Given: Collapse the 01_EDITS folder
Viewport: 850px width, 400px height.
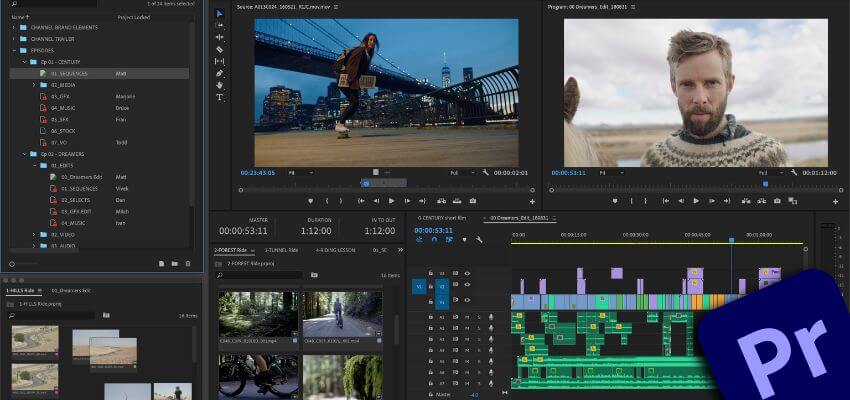Looking at the screenshot, I should point(34,165).
